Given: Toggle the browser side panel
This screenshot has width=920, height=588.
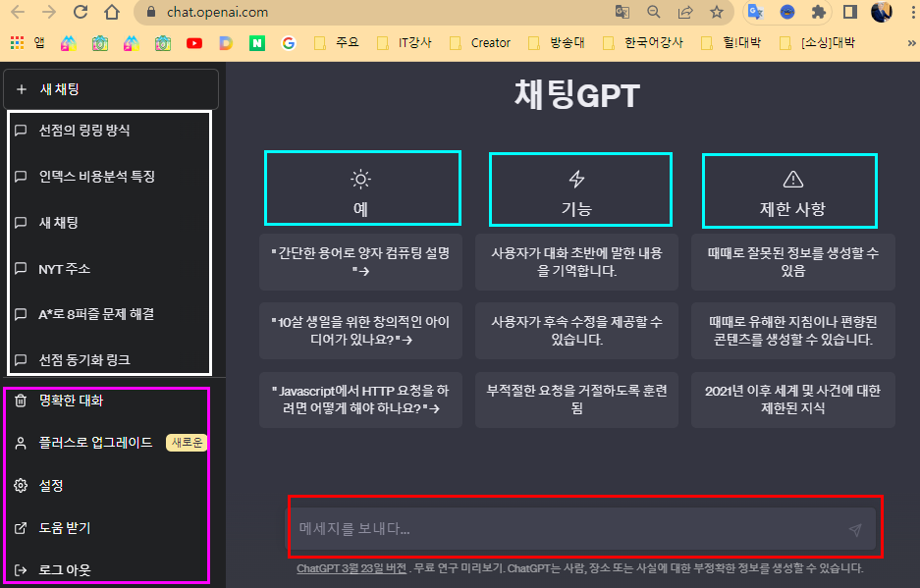Looking at the screenshot, I should tap(850, 13).
